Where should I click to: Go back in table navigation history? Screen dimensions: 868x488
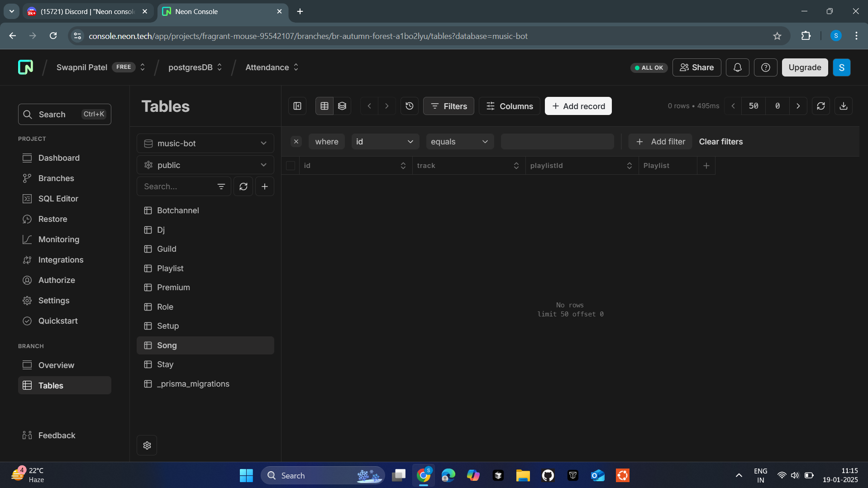pyautogui.click(x=369, y=106)
